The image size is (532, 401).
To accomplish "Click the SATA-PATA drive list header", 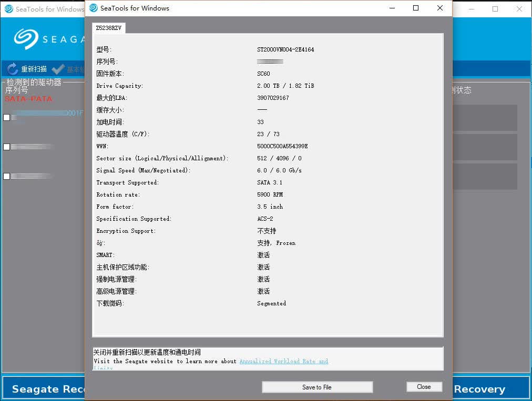I will tap(28, 99).
